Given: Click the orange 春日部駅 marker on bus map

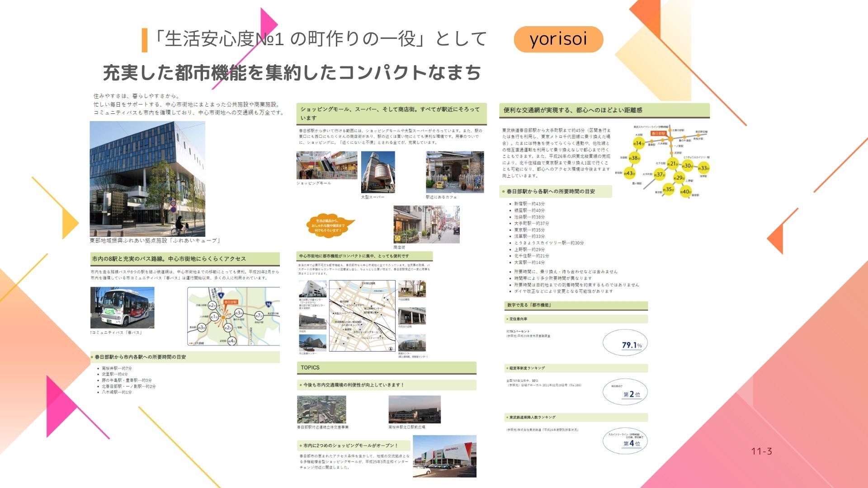Looking at the screenshot, I should click(231, 302).
